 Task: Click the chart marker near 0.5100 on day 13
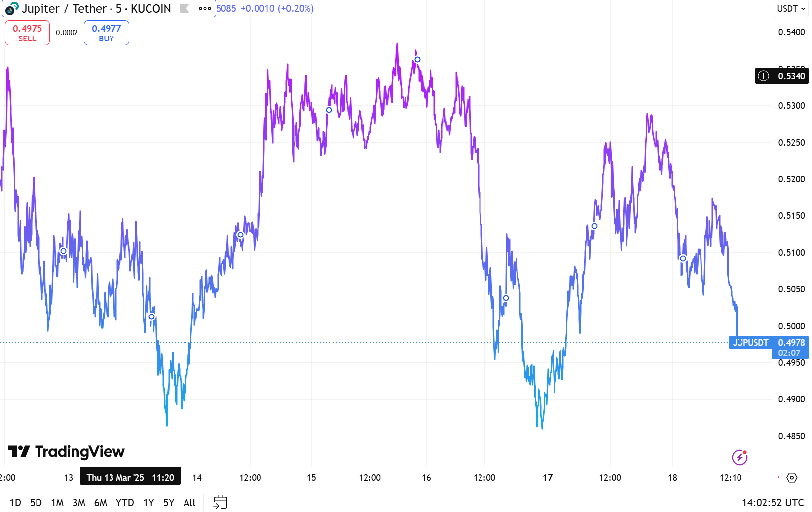coord(63,251)
